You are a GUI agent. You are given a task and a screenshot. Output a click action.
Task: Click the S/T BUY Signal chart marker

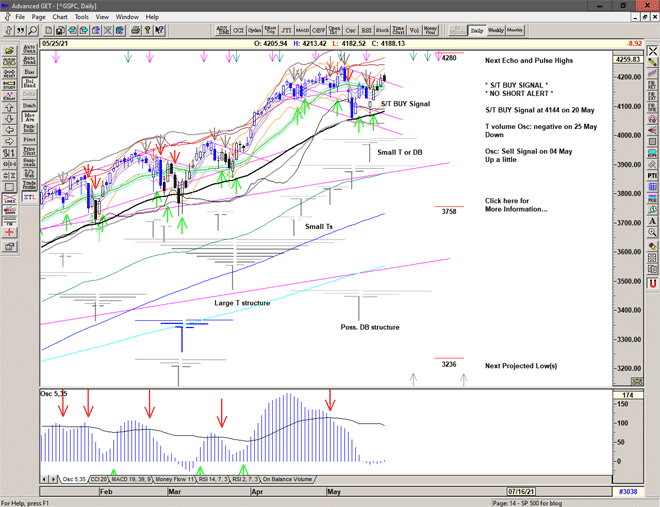(x=405, y=103)
